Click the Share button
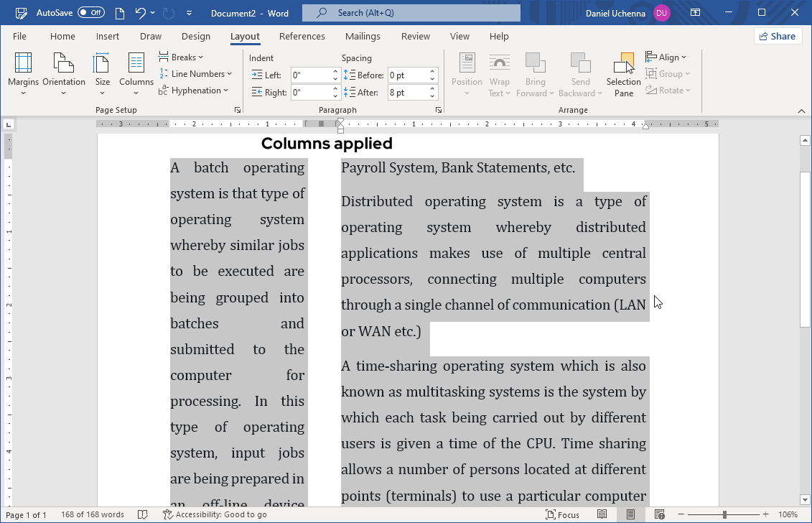The image size is (812, 523). pos(778,36)
